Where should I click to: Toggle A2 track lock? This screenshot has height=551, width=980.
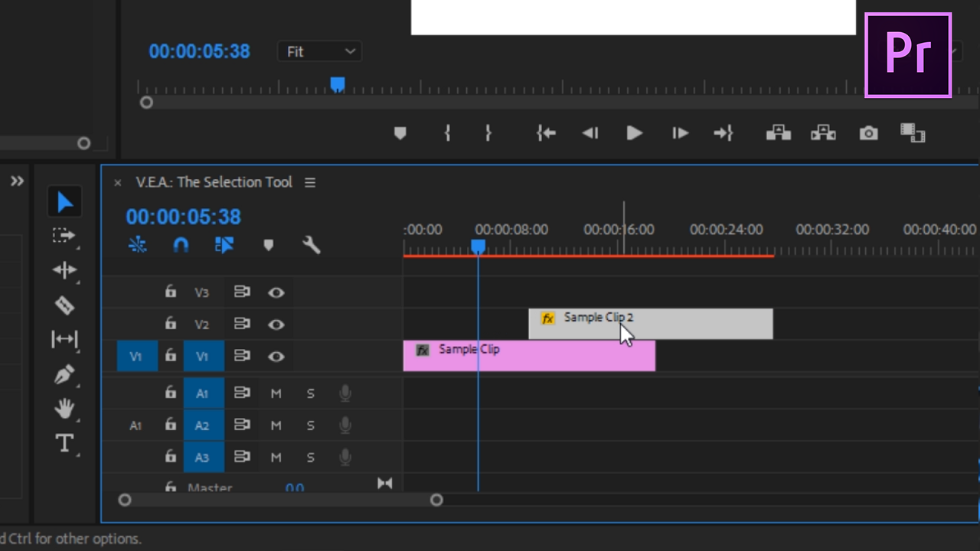pos(171,425)
